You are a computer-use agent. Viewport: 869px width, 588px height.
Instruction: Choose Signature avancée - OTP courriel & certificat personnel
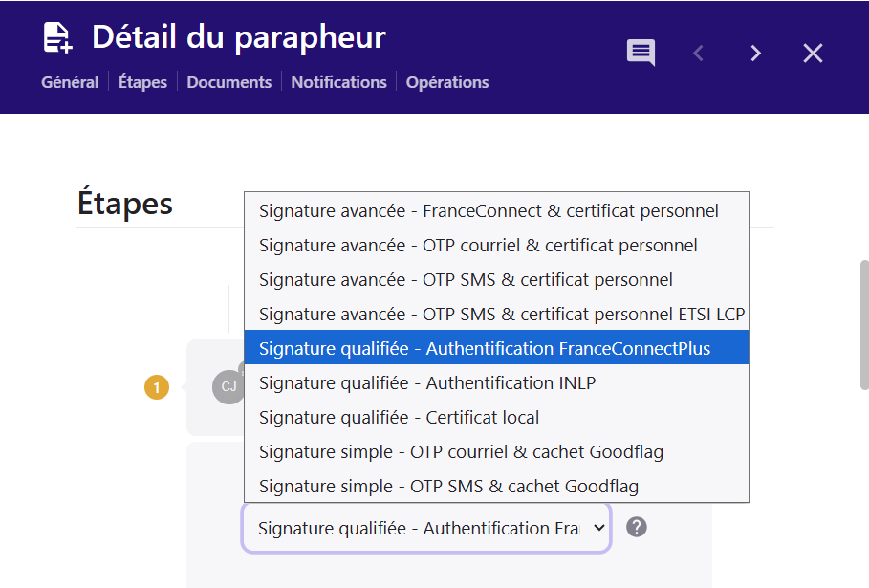[478, 245]
